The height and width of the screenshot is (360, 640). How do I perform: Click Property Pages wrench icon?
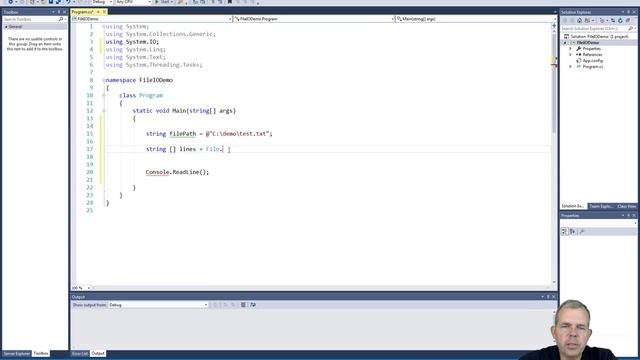pyautogui.click(x=582, y=231)
